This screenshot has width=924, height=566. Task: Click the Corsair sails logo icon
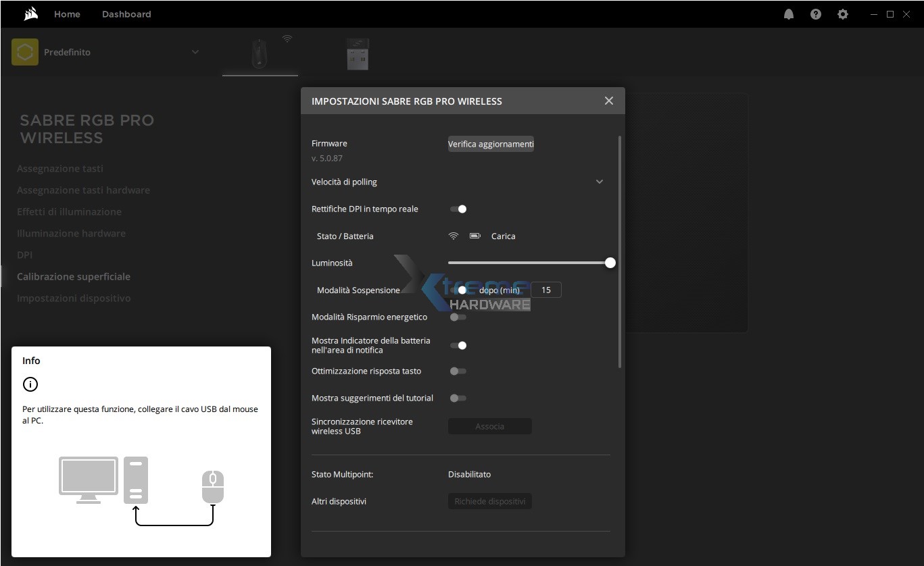[x=30, y=14]
